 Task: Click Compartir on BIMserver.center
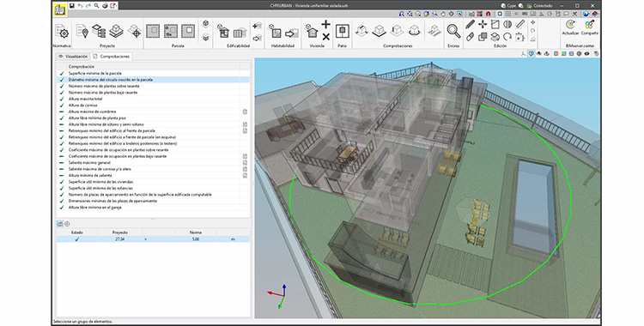tap(589, 27)
